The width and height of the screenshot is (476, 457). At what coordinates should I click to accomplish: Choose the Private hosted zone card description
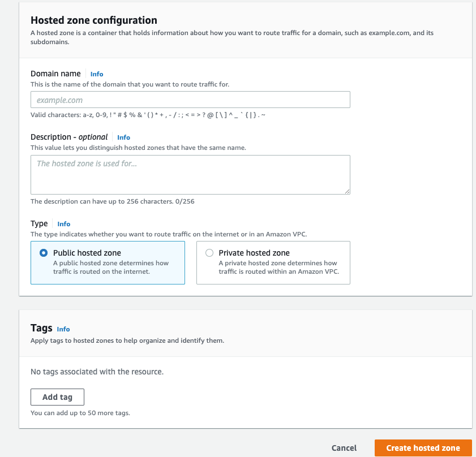tap(278, 268)
